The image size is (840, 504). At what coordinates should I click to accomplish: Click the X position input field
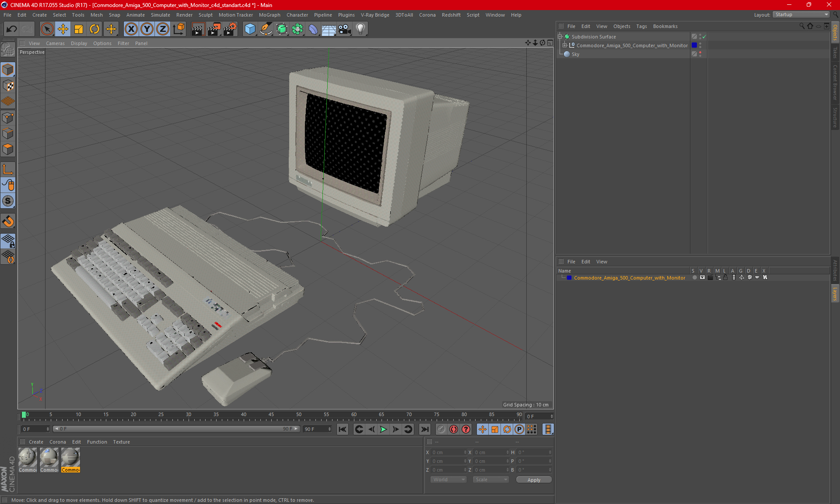point(448,452)
